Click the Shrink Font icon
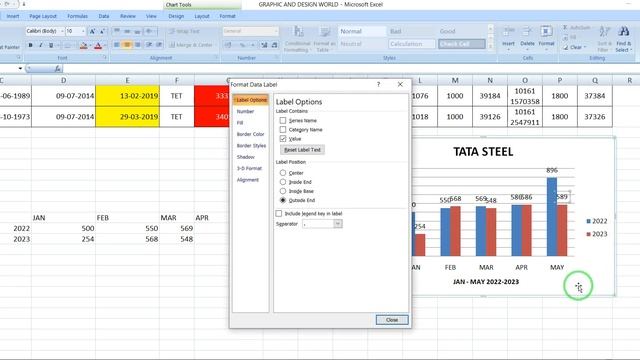640x360 pixels. (x=102, y=31)
